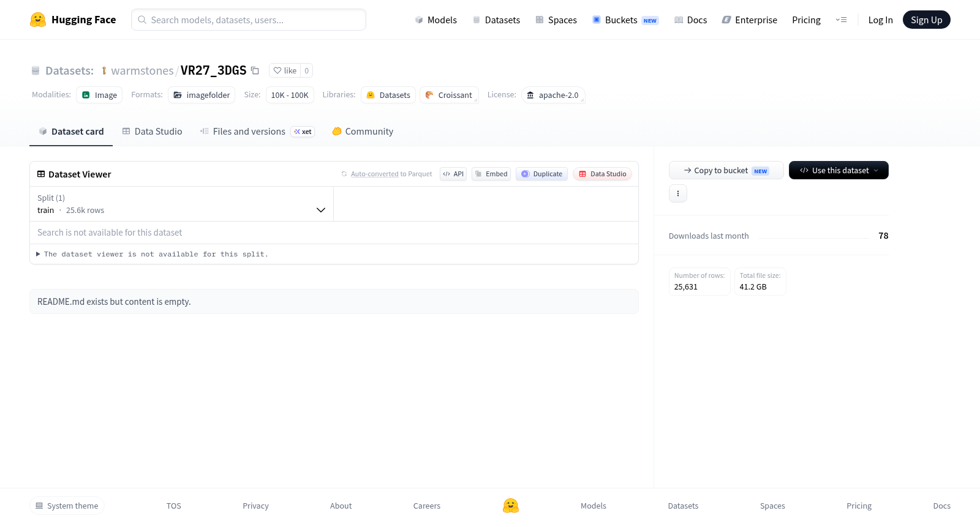
Task: Open Models in the top navigation
Action: [x=435, y=20]
